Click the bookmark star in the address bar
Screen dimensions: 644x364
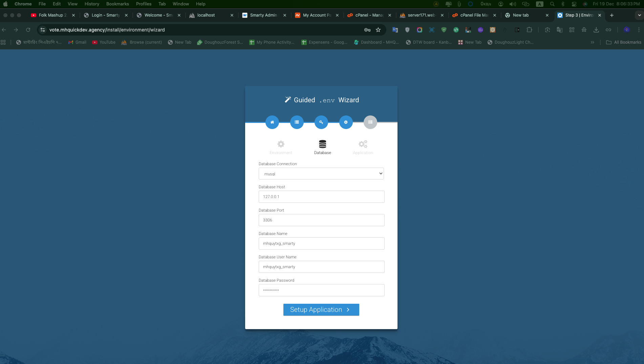click(378, 30)
